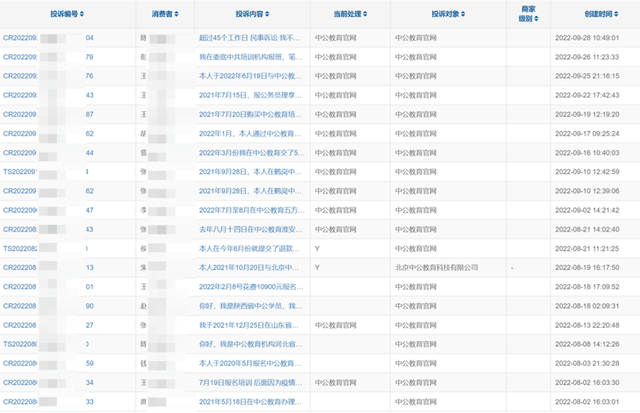
Task: Open 鹤岗 complaint created 2022-09-10 12:39:06
Action: [x=250, y=191]
